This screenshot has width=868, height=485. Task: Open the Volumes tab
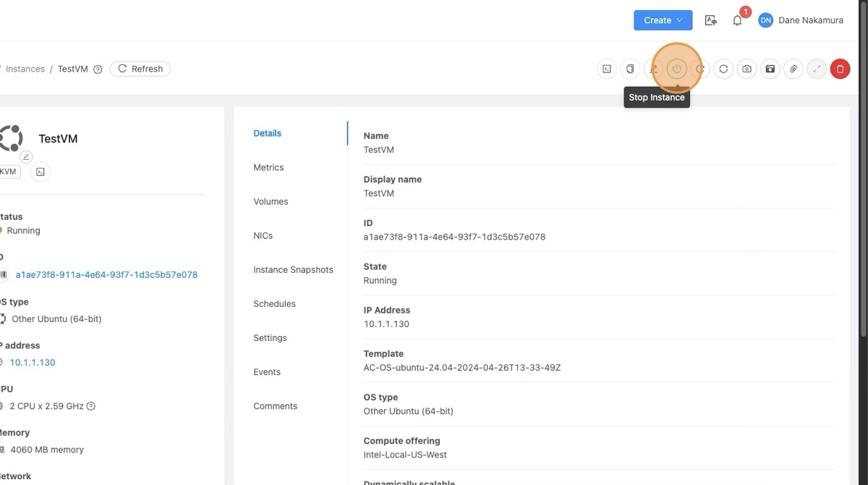click(x=271, y=201)
